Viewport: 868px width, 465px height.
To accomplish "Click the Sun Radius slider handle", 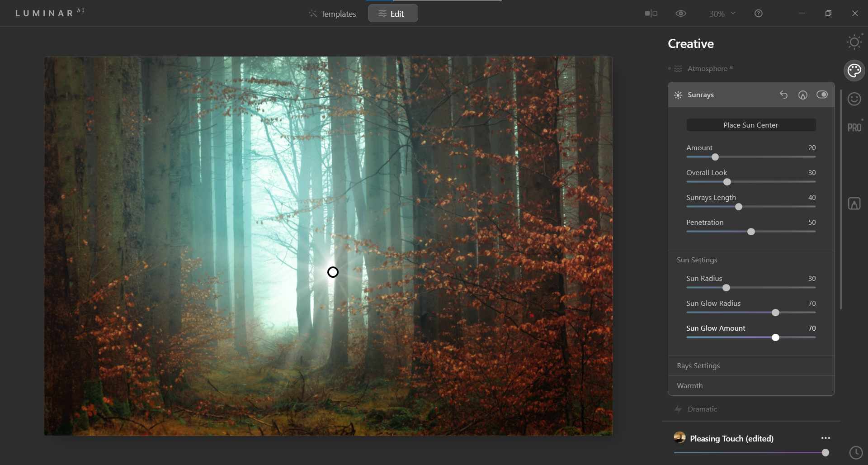I will tap(726, 288).
